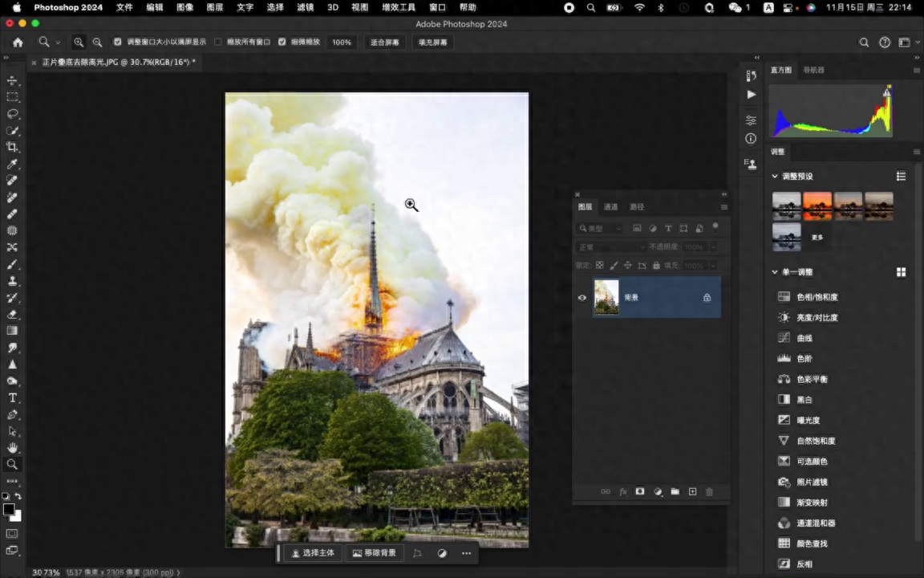Open the Actions play icon in dock
924x578 pixels.
751,95
